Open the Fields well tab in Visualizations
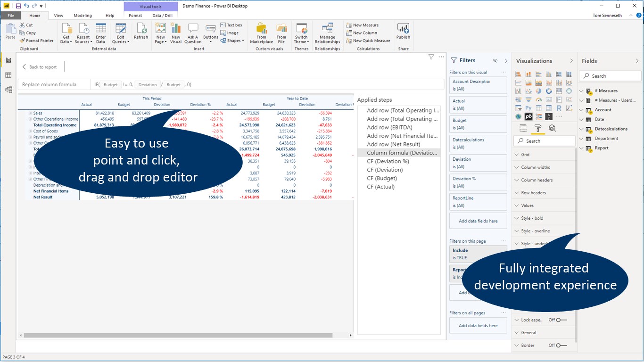This screenshot has height=362, width=644. pos(523,128)
